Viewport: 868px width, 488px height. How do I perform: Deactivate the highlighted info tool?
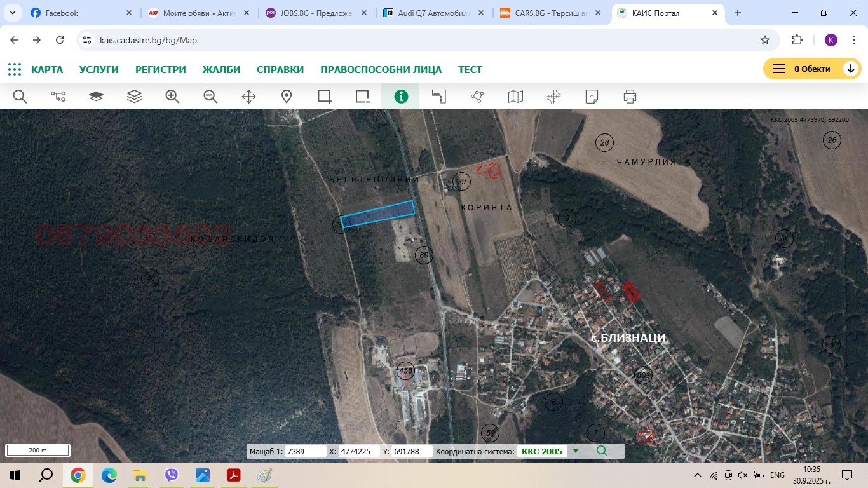pos(401,96)
